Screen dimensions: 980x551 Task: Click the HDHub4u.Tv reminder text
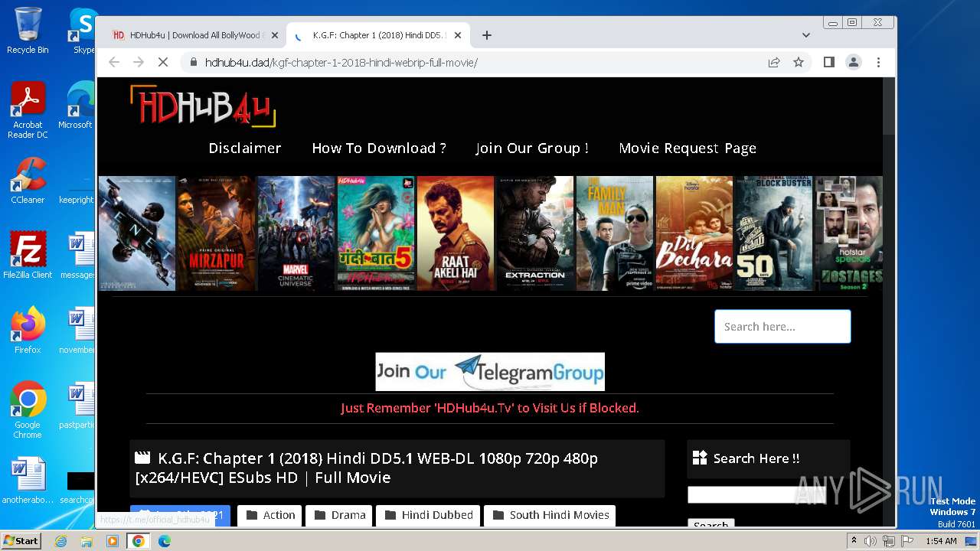click(x=490, y=408)
